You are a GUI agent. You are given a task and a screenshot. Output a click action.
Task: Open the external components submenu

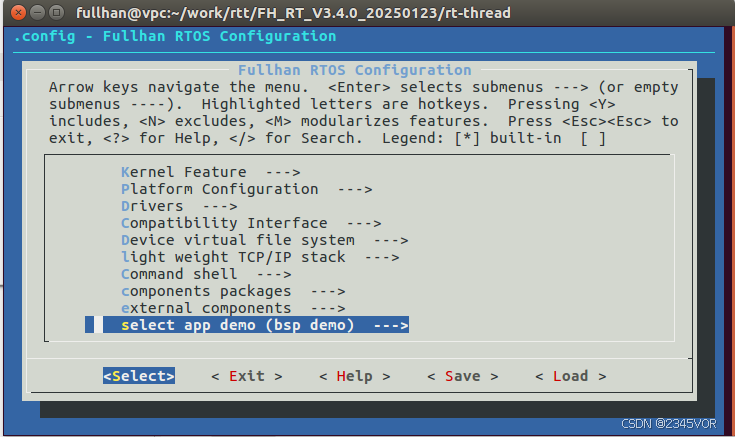coord(233,308)
